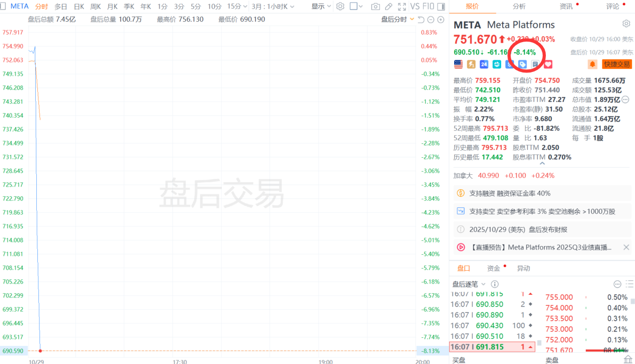Open more options ellipsis in order book
The height and width of the screenshot is (364, 635).
click(617, 284)
